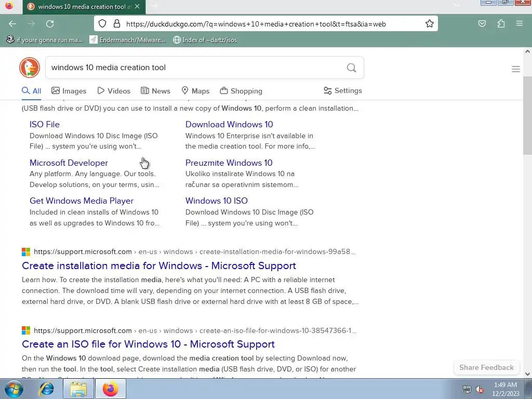Reload the page with the refresh icon
This screenshot has height=399, width=532.
(50, 24)
